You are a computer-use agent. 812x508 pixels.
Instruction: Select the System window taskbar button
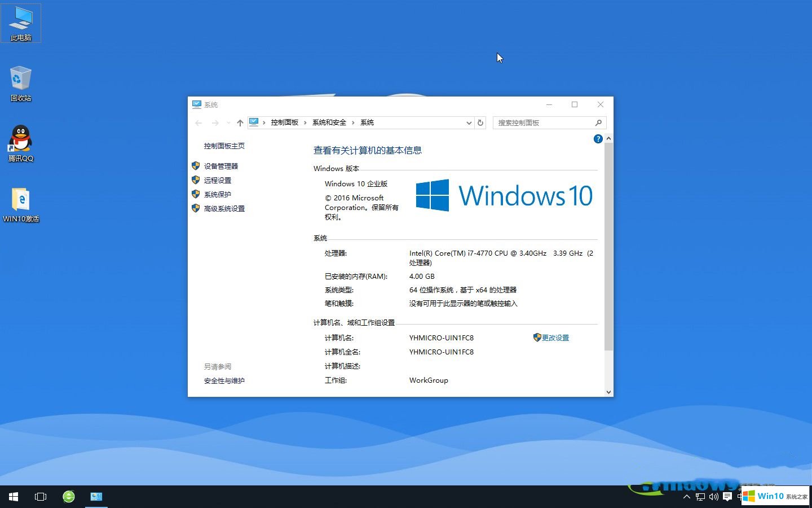click(96, 497)
